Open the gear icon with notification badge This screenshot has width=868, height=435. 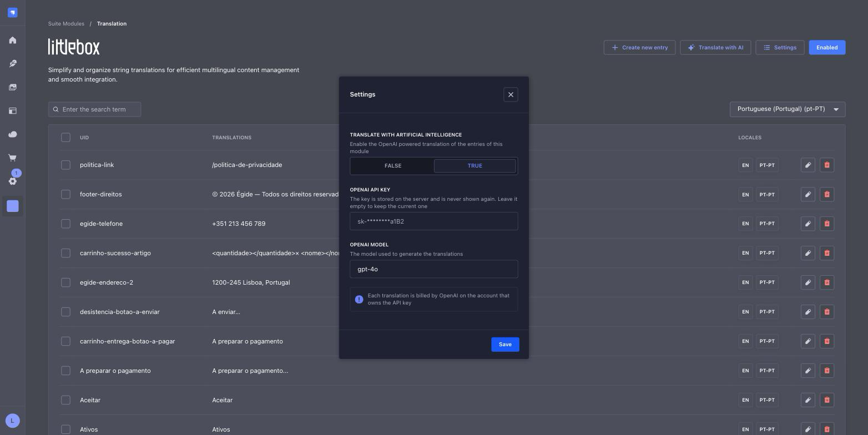(x=13, y=181)
